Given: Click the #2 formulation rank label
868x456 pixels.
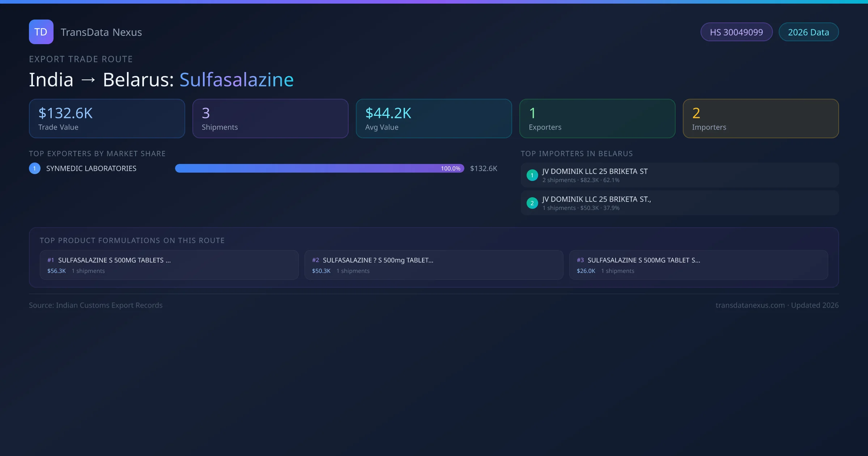Looking at the screenshot, I should [315, 260].
